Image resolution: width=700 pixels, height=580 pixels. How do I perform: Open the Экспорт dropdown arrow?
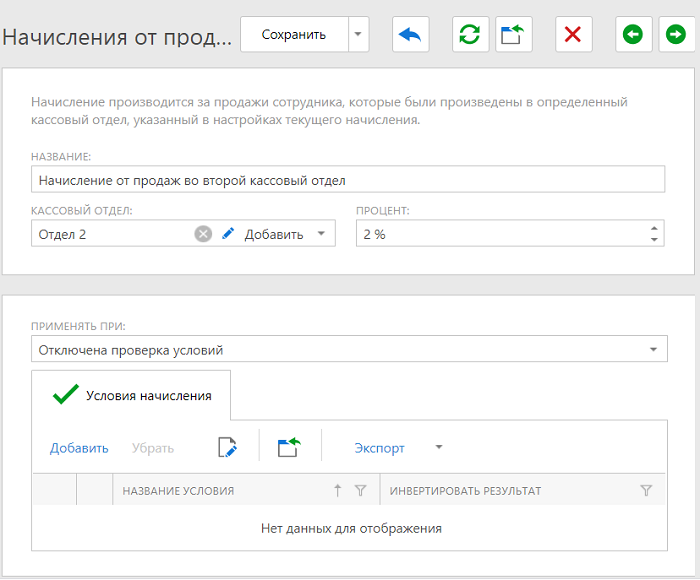(439, 447)
